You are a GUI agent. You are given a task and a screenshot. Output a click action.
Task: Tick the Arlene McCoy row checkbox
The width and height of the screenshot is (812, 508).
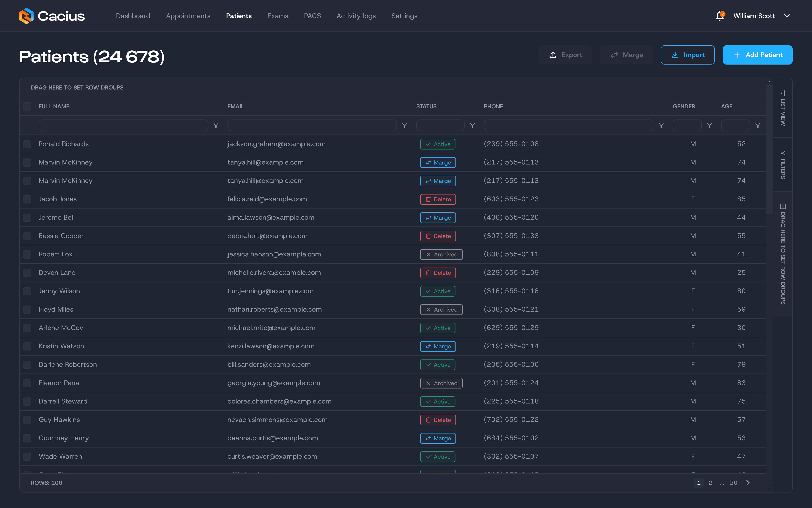click(27, 328)
